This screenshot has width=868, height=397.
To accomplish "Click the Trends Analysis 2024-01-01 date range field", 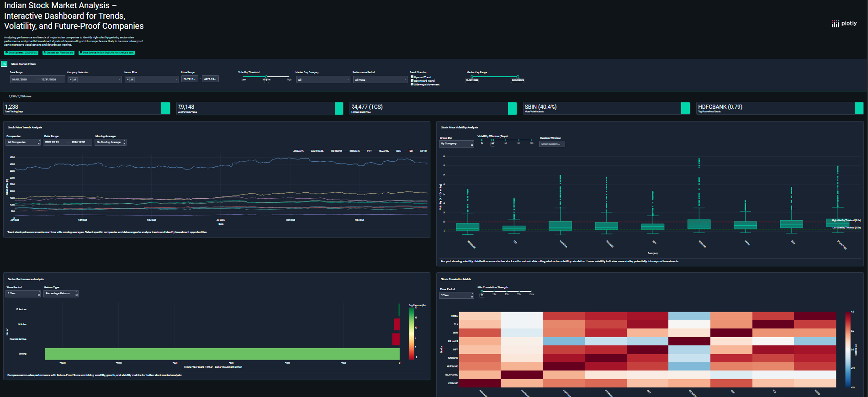I will pyautogui.click(x=56, y=142).
